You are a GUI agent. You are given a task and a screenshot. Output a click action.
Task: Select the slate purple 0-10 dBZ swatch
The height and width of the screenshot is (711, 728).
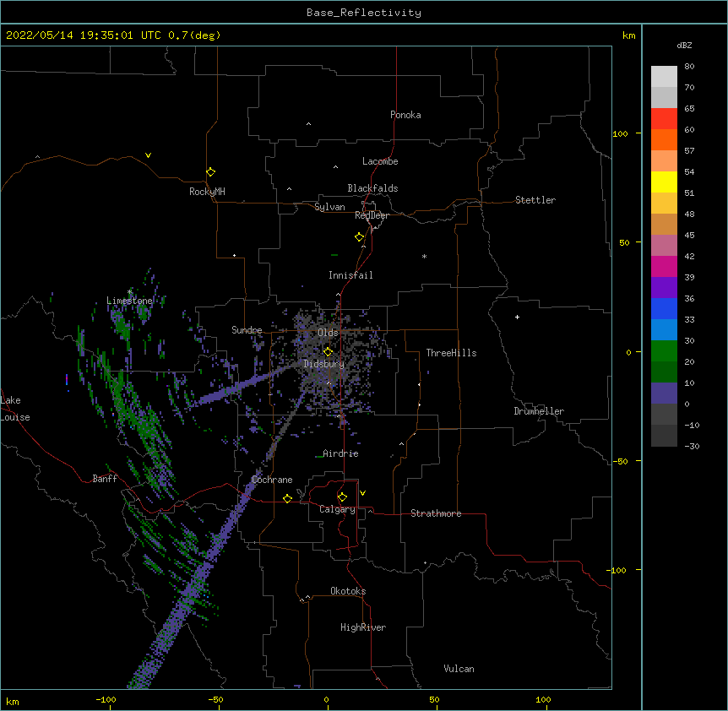point(664,393)
